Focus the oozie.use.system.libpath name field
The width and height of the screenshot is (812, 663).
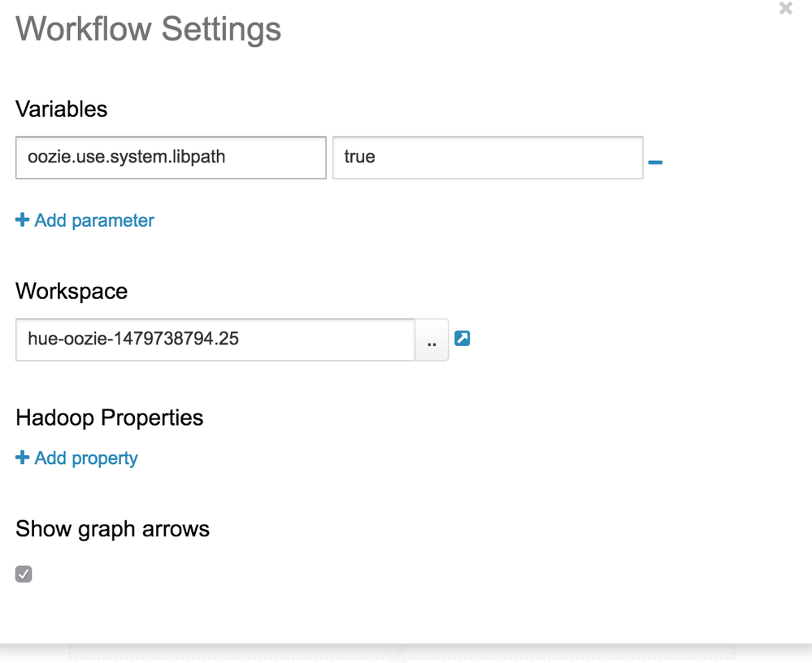coord(171,158)
